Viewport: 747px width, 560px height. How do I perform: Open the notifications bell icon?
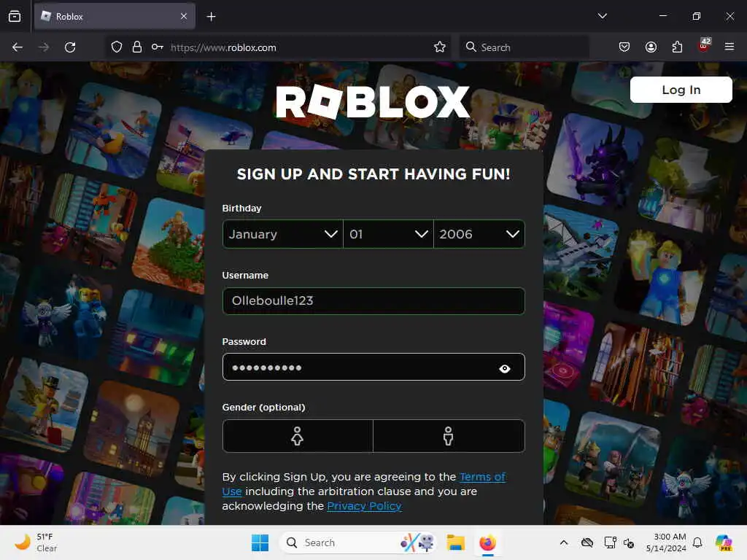click(697, 542)
